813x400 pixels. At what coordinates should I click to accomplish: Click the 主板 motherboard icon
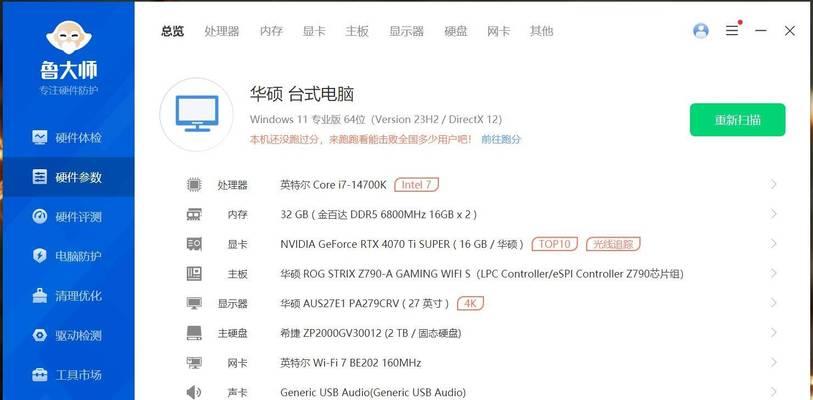[x=194, y=273]
